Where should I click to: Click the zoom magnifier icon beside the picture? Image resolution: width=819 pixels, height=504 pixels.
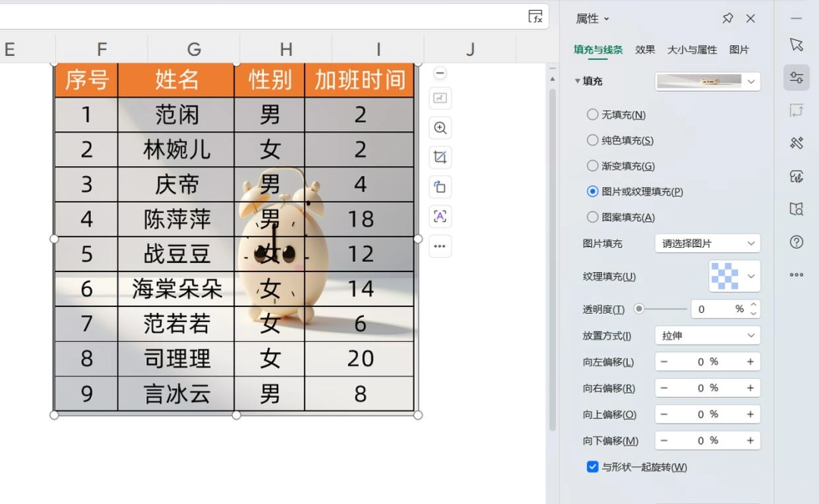[x=440, y=128]
